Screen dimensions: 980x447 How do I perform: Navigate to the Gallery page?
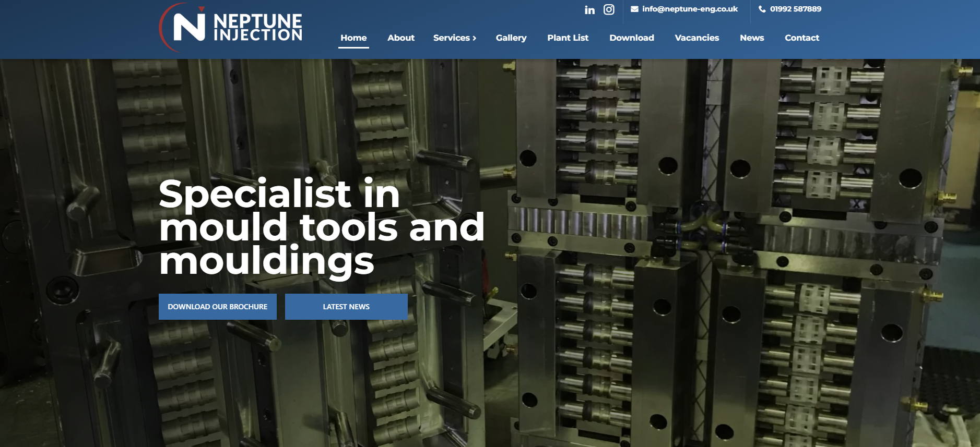point(511,38)
